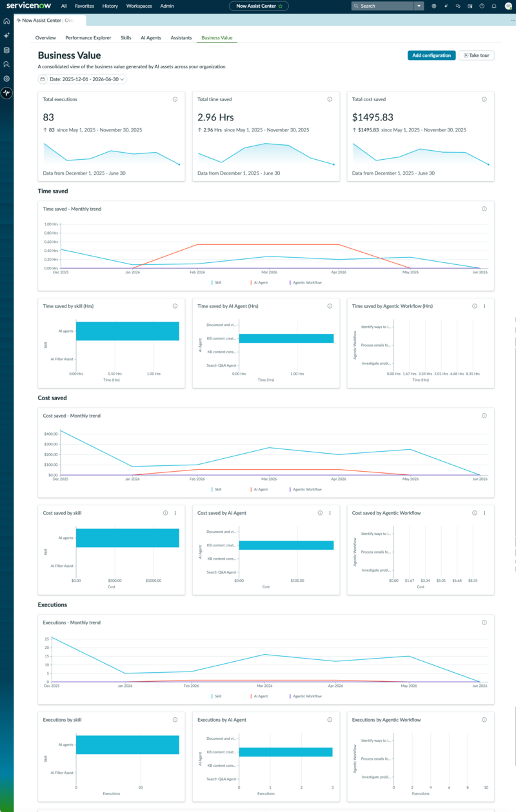This screenshot has width=516, height=812.
Task: Open the Home icon in the left sidebar
Action: point(6,21)
